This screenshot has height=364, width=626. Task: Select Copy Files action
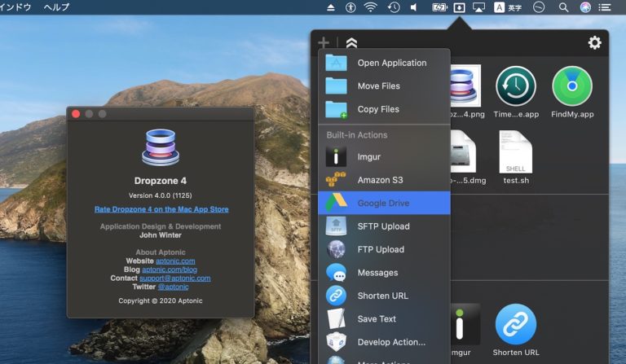378,109
